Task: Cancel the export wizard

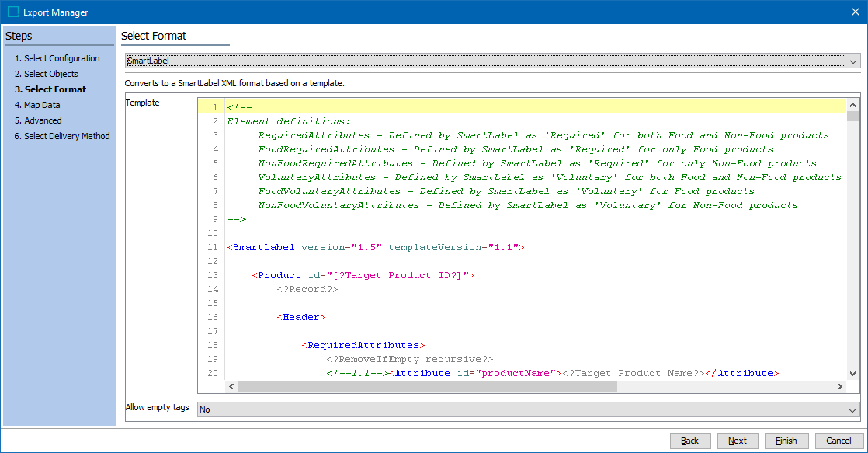Action: (x=838, y=441)
